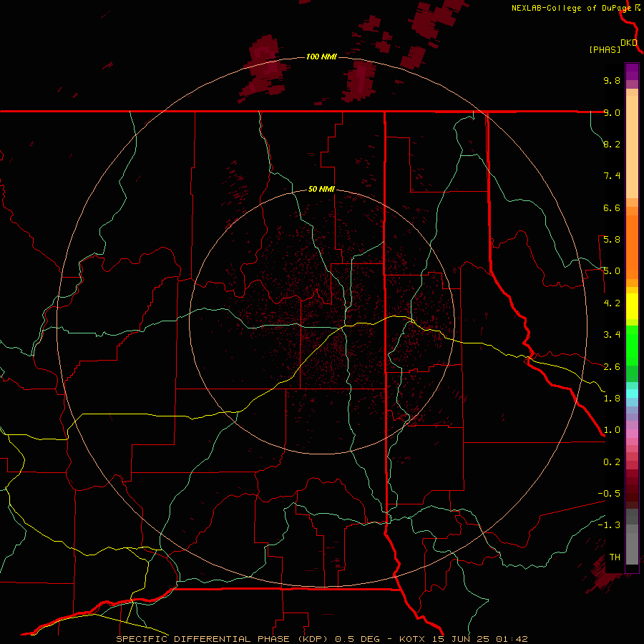Click the bright green segment of the color bar
This screenshot has width=644, height=644.
tap(632, 345)
